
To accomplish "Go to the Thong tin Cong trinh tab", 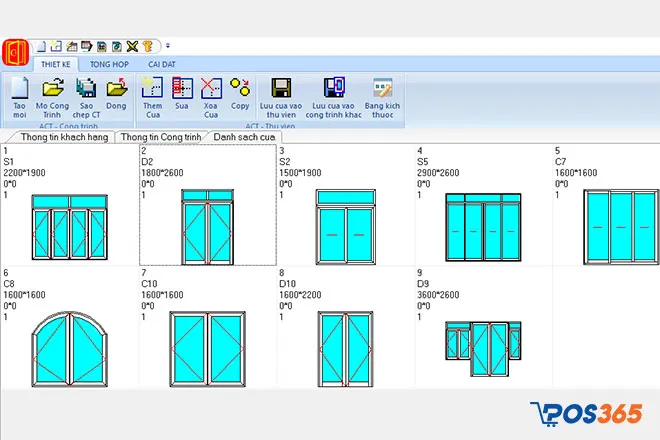I will pyautogui.click(x=160, y=137).
